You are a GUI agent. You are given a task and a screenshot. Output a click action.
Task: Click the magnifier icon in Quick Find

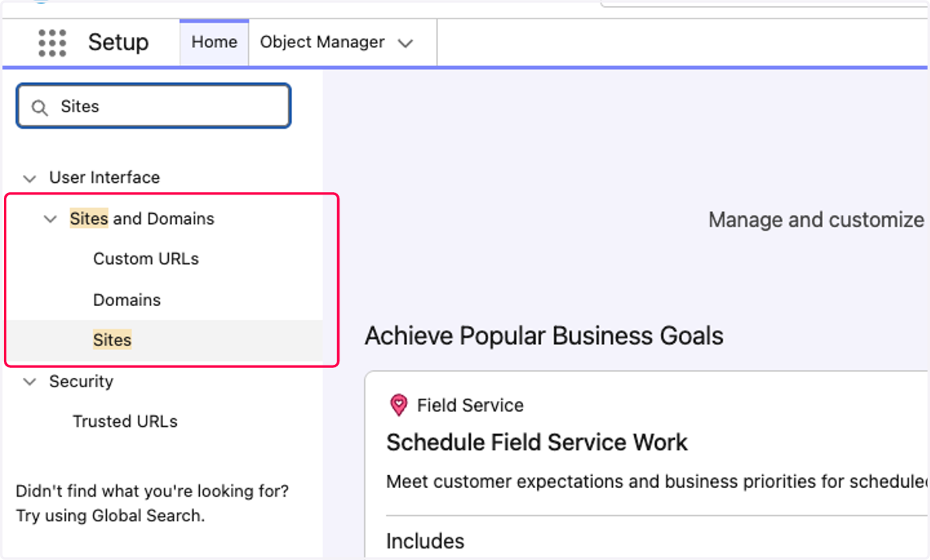[40, 107]
